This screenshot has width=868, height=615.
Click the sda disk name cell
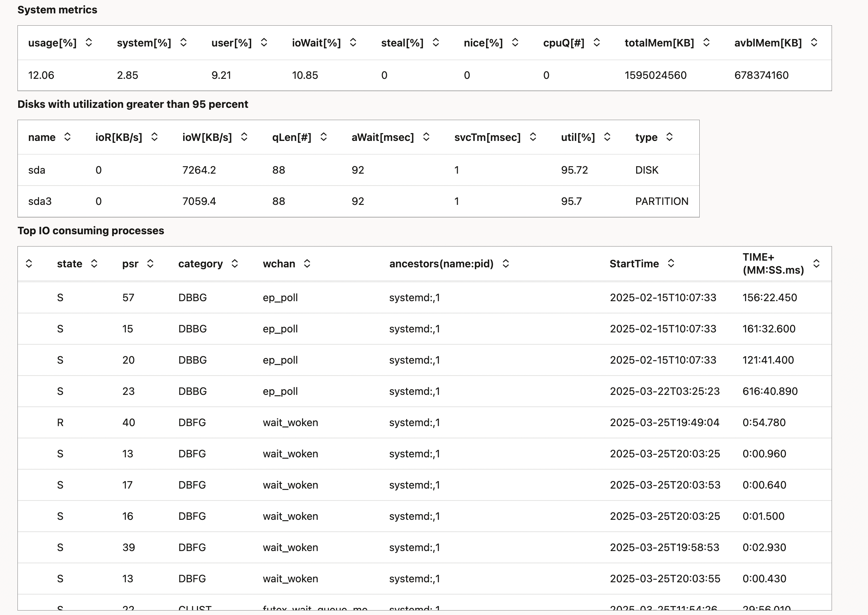point(37,170)
